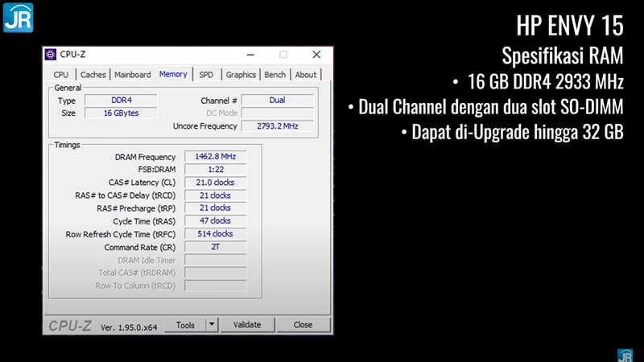Click the 16 GBytes size field
The image size is (644, 362).
tap(122, 113)
